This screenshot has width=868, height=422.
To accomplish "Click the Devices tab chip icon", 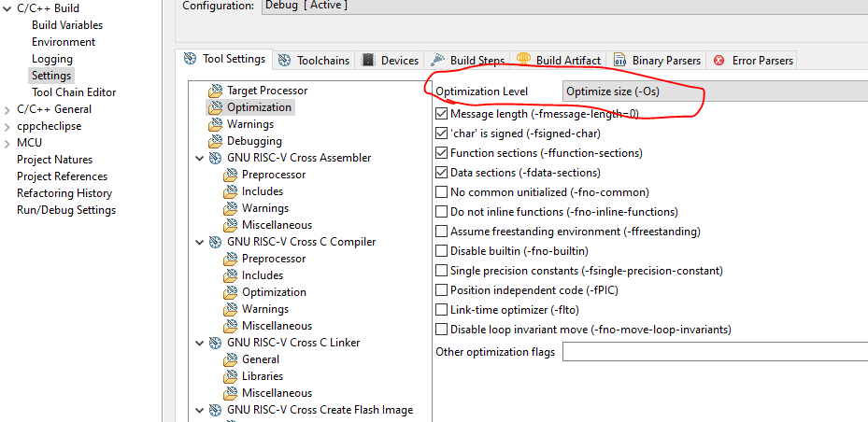I will [369, 61].
